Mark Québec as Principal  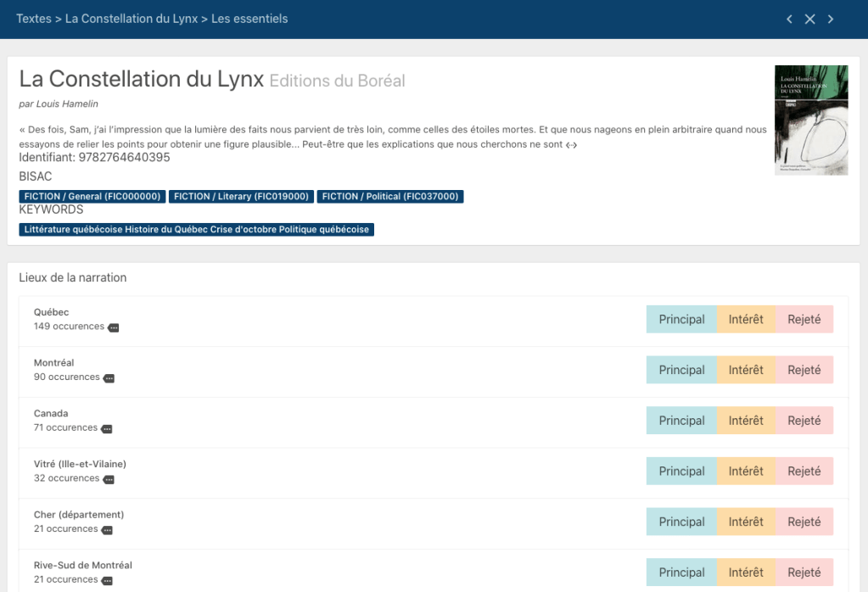coord(681,320)
